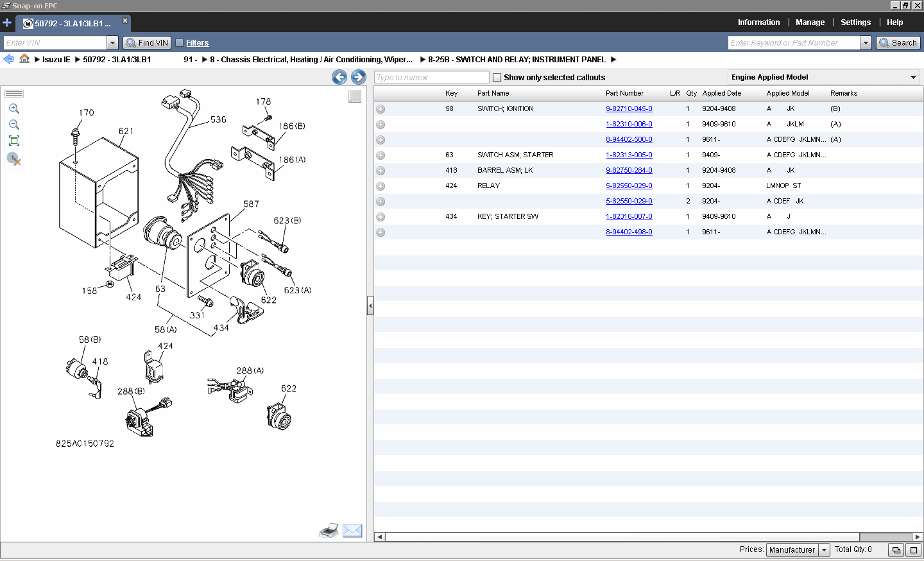Image resolution: width=924 pixels, height=561 pixels.
Task: Click the Type to narrow filter field
Action: 430,77
